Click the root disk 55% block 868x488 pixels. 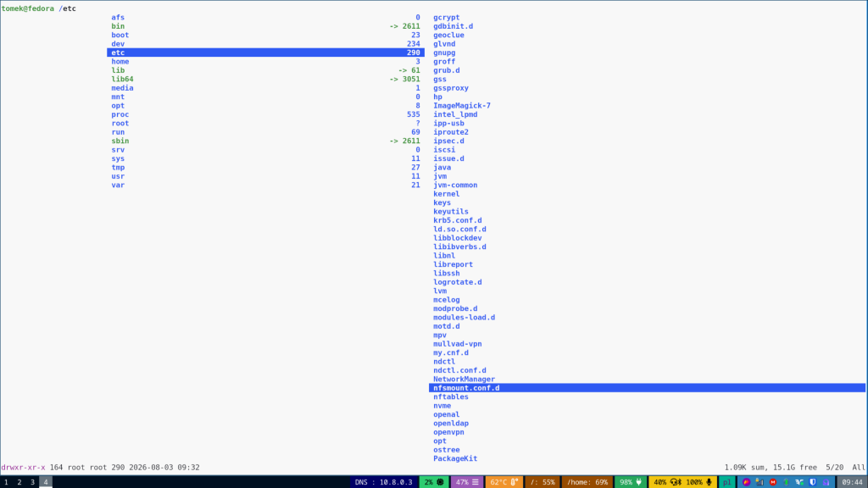coord(542,482)
